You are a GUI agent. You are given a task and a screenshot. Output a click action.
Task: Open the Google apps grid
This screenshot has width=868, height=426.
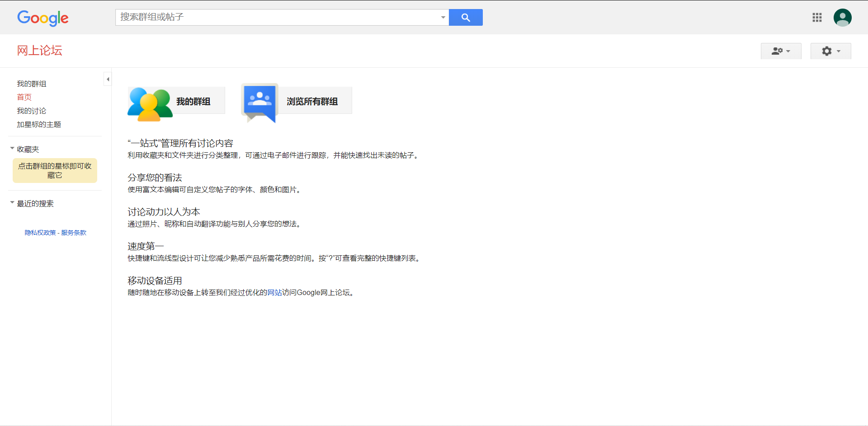point(817,18)
